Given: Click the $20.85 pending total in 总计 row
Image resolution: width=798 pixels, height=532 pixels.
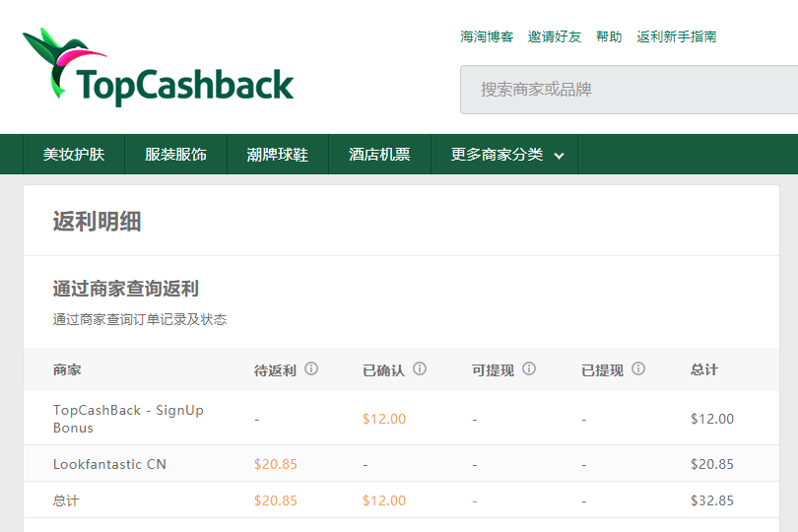Looking at the screenshot, I should (275, 500).
